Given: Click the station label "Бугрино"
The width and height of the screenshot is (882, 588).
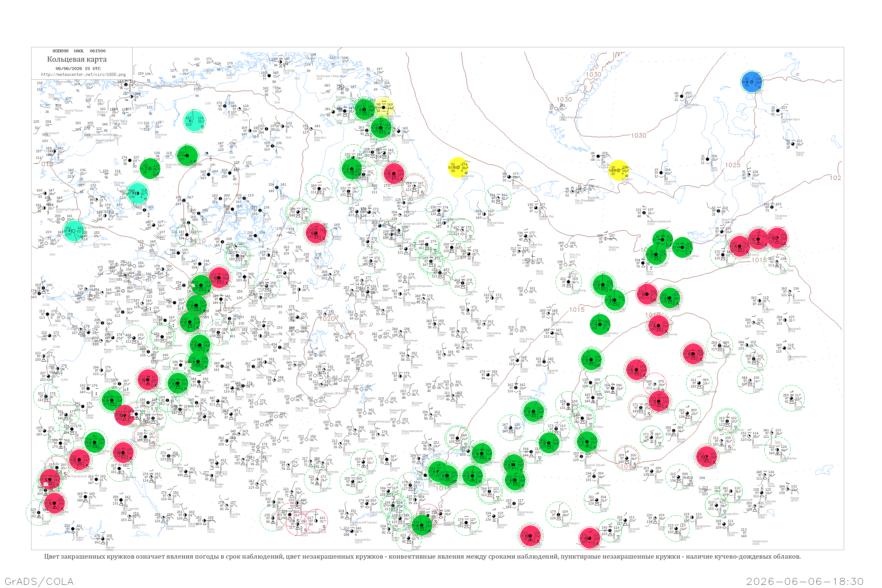Looking at the screenshot, I should pos(517,186).
